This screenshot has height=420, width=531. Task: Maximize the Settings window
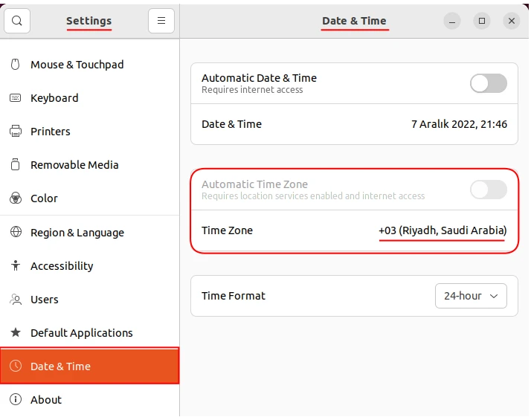482,21
